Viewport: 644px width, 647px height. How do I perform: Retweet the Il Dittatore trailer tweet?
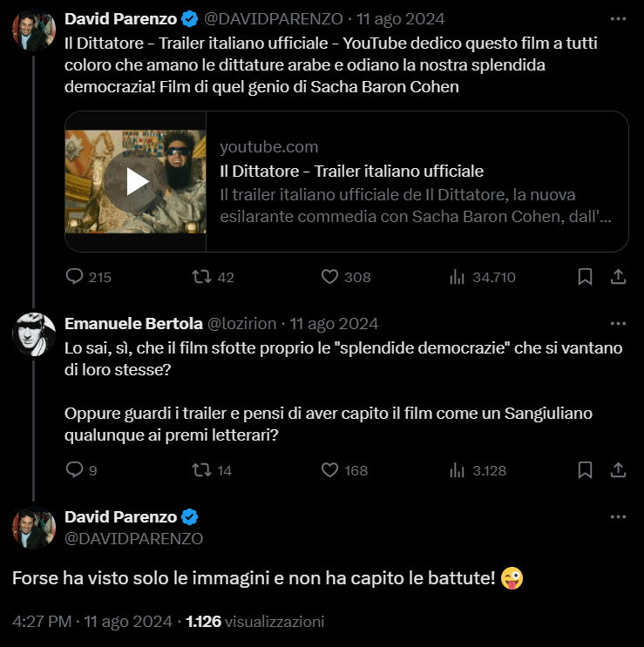(x=201, y=277)
